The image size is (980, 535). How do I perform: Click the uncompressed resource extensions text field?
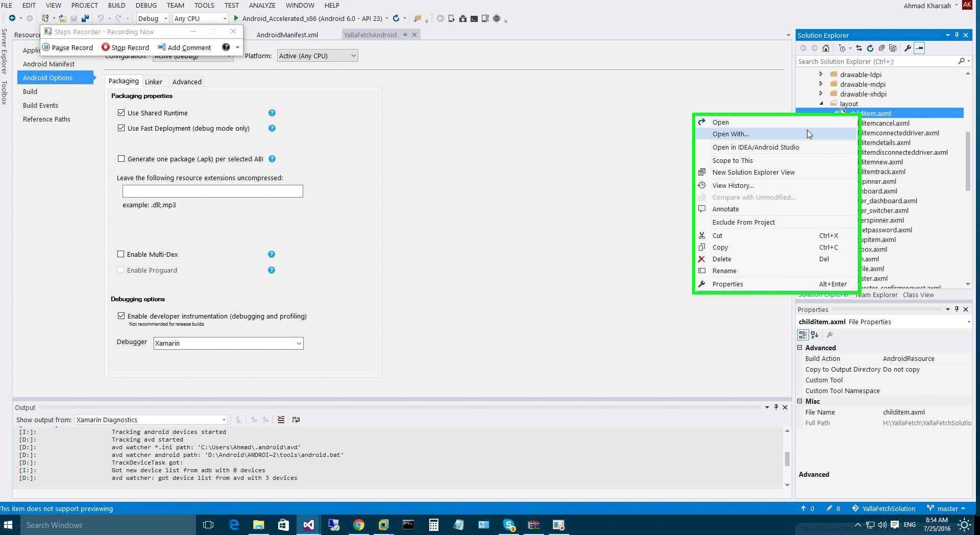(212, 191)
